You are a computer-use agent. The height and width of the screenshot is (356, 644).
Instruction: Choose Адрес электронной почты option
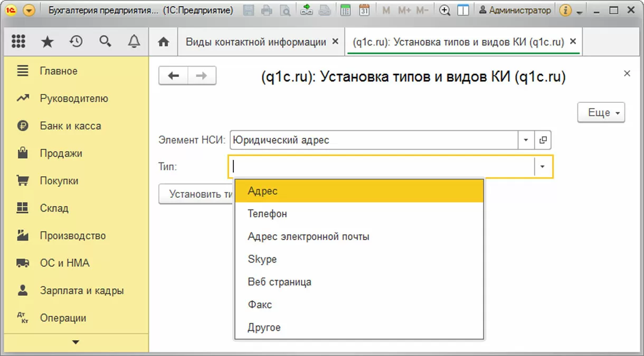308,236
